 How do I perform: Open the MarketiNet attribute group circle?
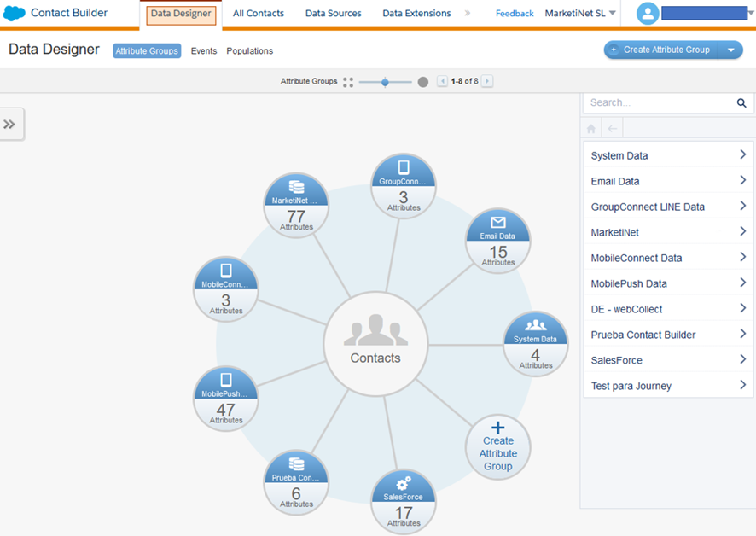coord(296,205)
